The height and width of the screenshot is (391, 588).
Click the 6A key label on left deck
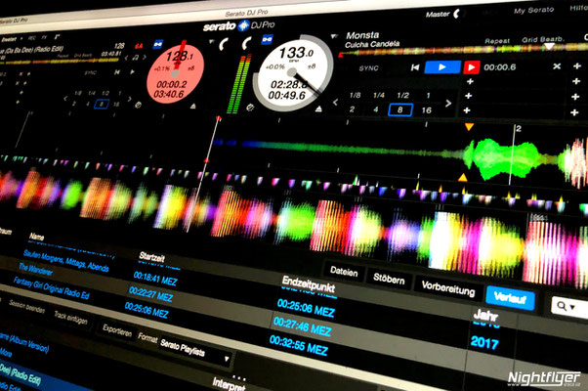pyautogui.click(x=139, y=46)
